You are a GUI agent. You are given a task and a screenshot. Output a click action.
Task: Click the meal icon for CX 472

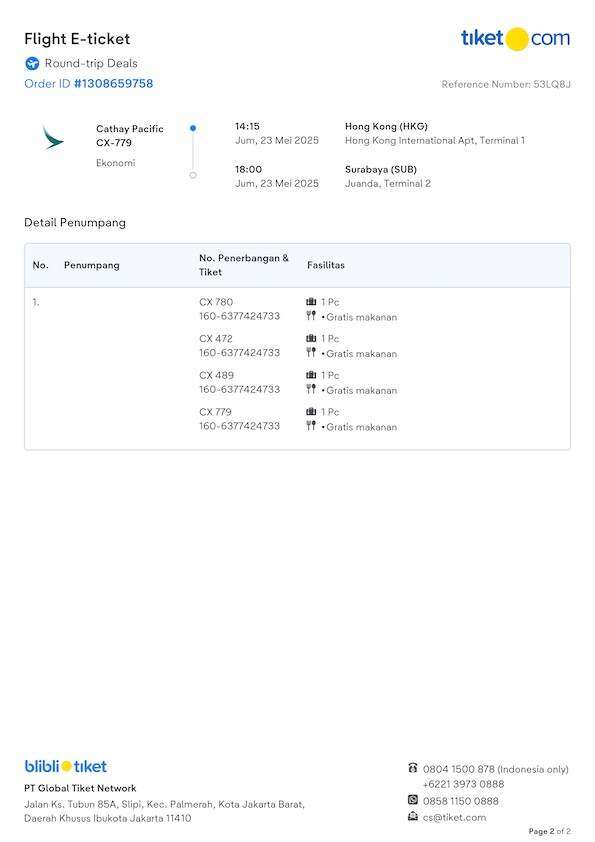click(x=311, y=352)
